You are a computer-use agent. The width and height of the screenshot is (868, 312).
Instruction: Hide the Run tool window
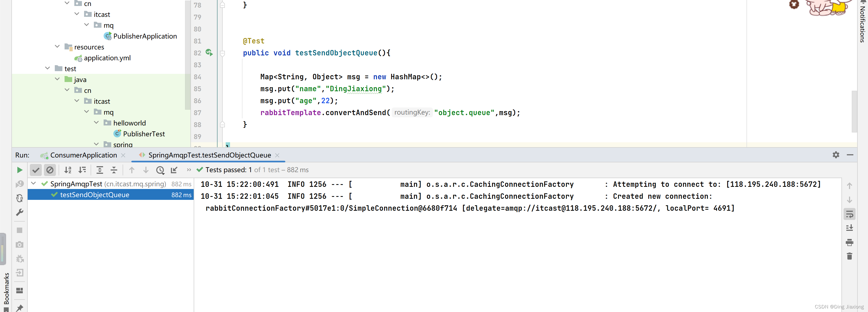point(850,155)
